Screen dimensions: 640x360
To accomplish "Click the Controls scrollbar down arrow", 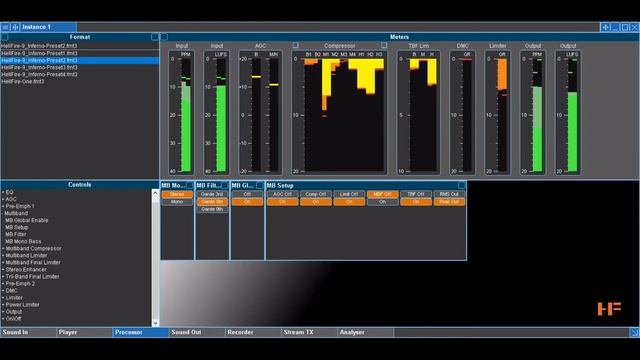I will click(155, 323).
